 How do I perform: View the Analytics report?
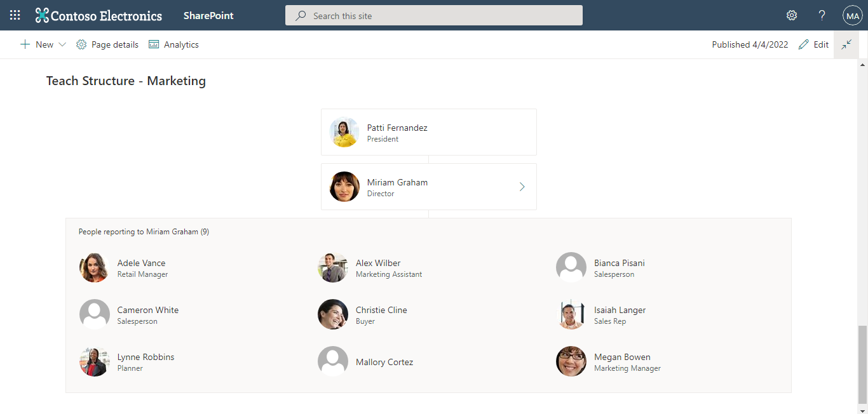click(173, 44)
